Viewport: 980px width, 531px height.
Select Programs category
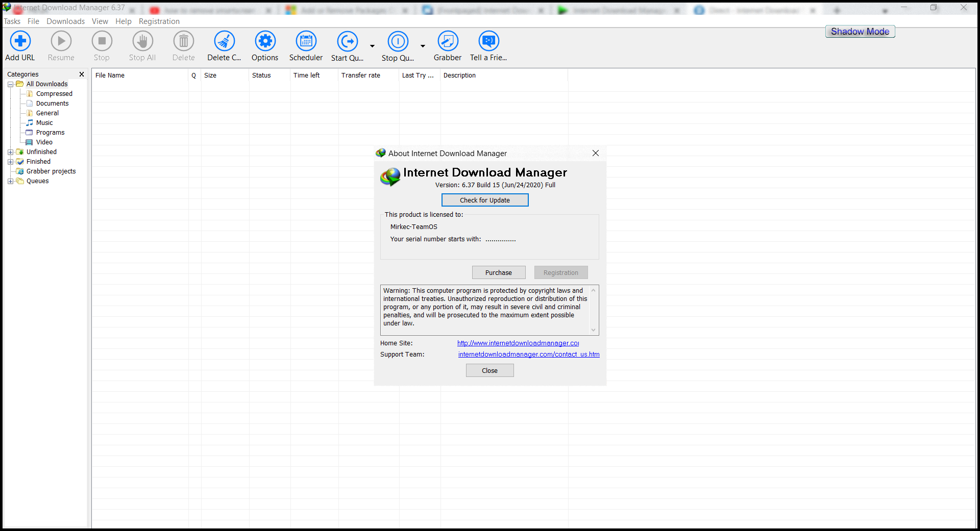(x=50, y=133)
